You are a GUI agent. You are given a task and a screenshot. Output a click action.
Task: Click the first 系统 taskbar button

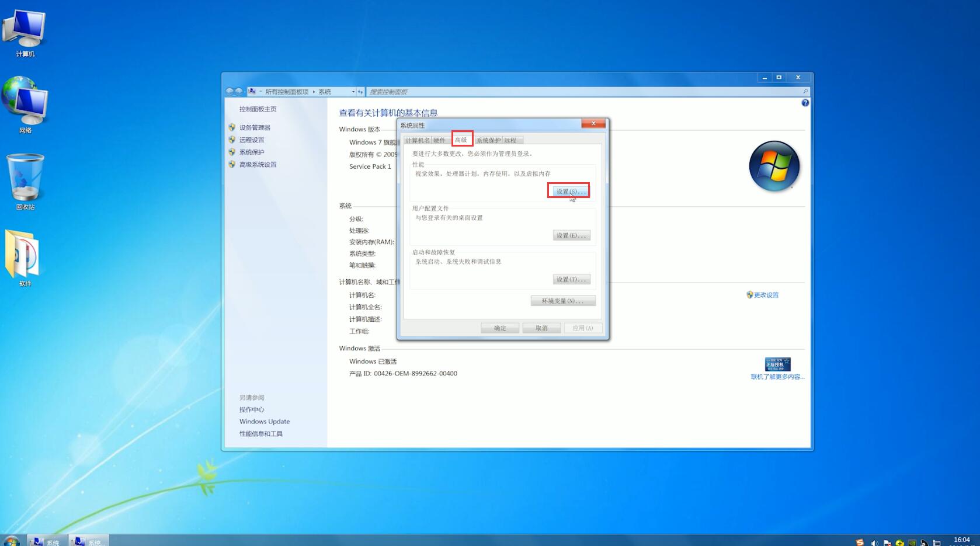(47, 541)
